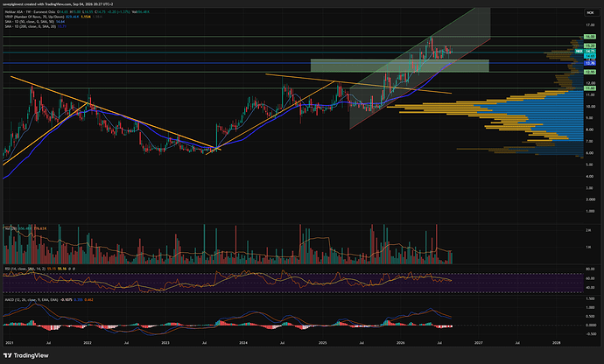Viewport: 604px width, 364px height.
Task: Click the 14.75 current price label
Action: pos(590,52)
